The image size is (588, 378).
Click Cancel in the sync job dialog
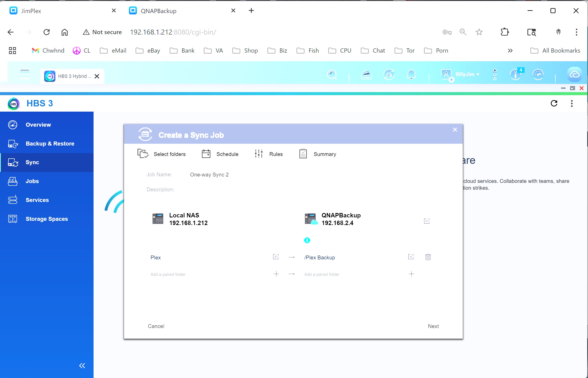(x=156, y=326)
